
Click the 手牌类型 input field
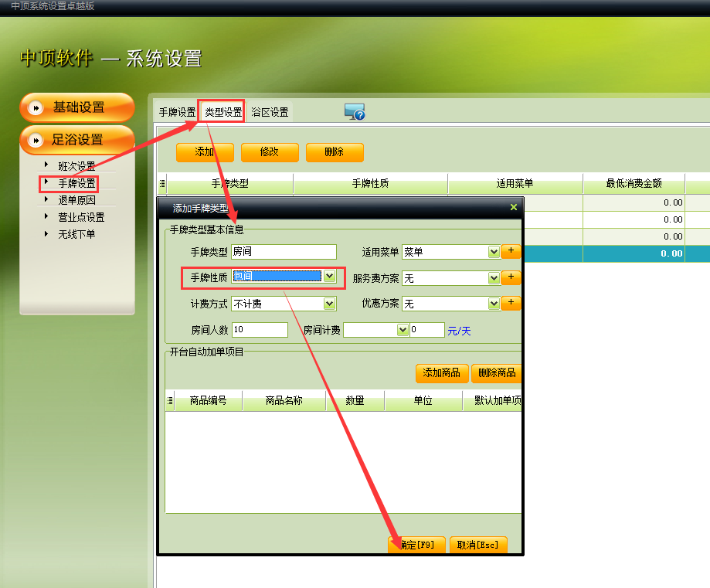pyautogui.click(x=284, y=252)
